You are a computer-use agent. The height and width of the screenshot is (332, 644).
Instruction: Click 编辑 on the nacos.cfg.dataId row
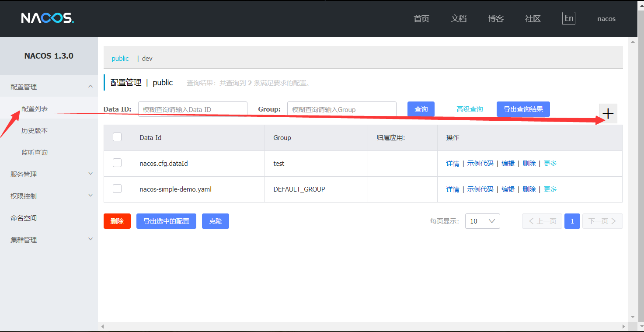pyautogui.click(x=508, y=163)
